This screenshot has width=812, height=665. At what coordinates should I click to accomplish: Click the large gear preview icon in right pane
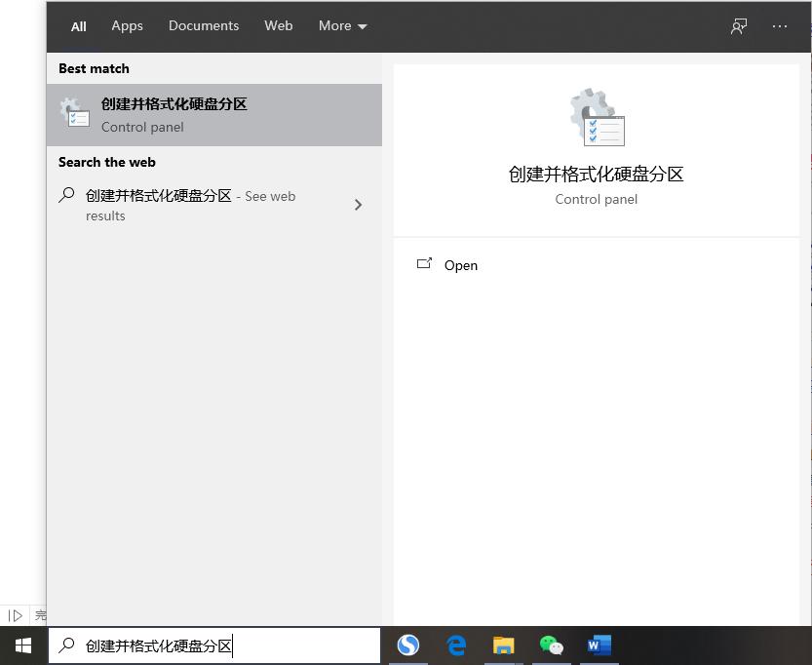click(x=596, y=116)
